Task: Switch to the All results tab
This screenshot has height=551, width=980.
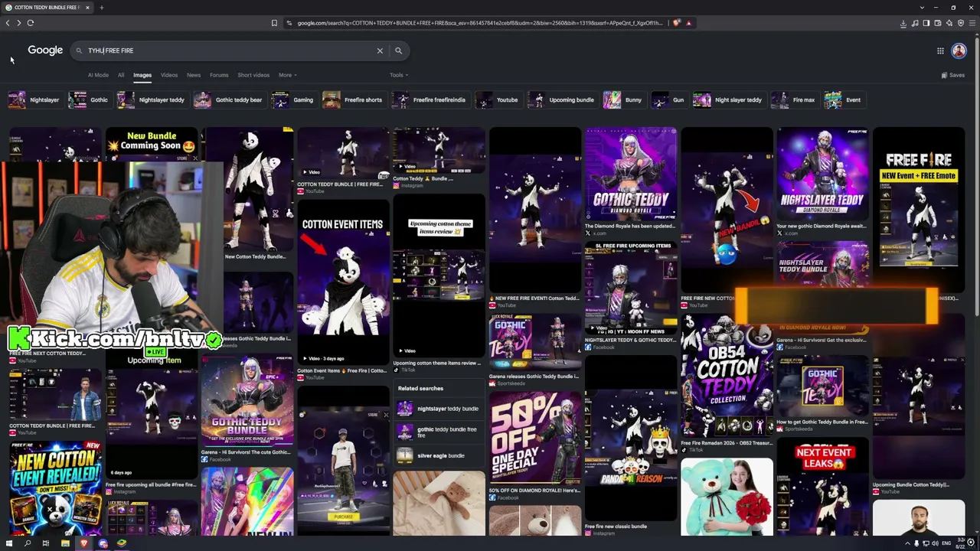Action: coord(121,75)
